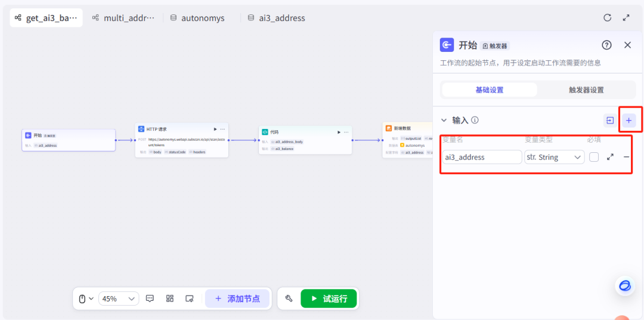Click the 添加节点 button
This screenshot has width=644, height=320.
[237, 299]
